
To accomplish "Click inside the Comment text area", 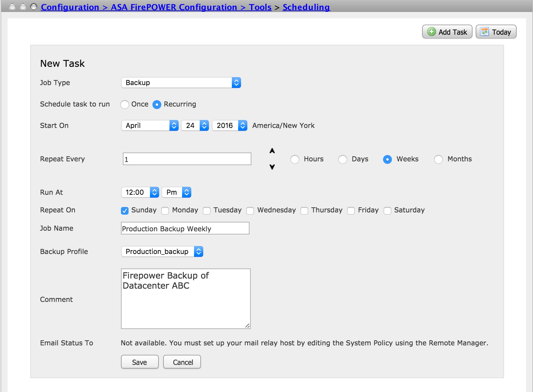I will 186,299.
